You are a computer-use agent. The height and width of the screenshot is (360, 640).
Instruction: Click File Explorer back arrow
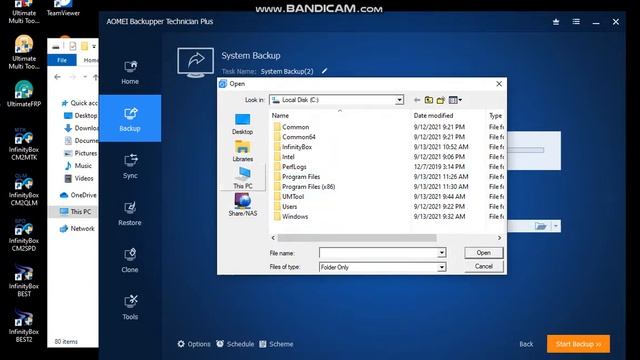(x=57, y=77)
